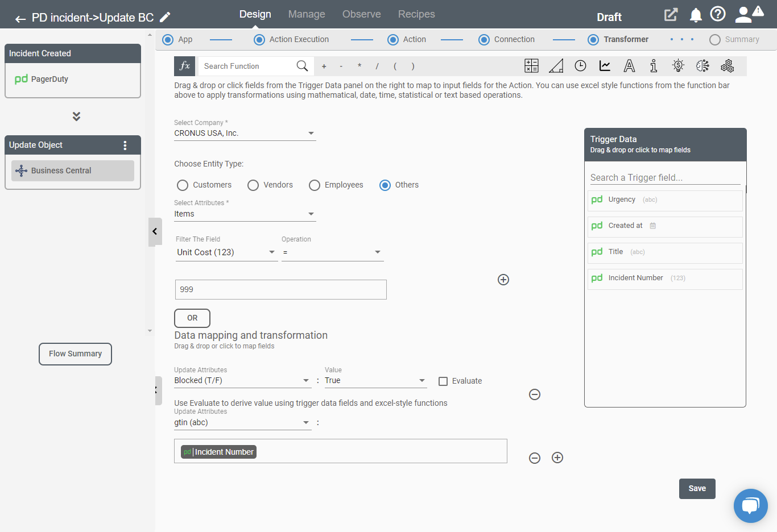Switch to the Recipes tab
This screenshot has height=532, width=777.
pyautogui.click(x=416, y=14)
